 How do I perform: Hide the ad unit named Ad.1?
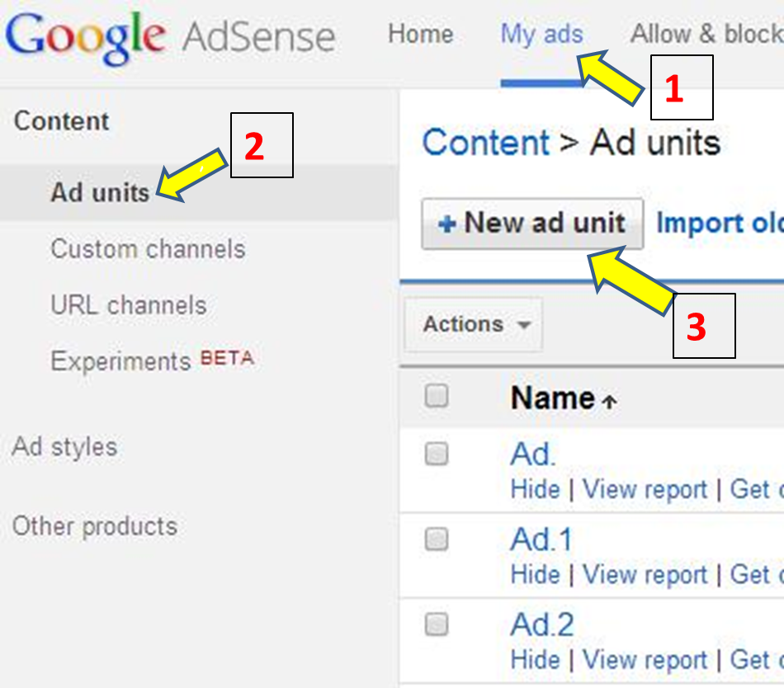point(536,574)
